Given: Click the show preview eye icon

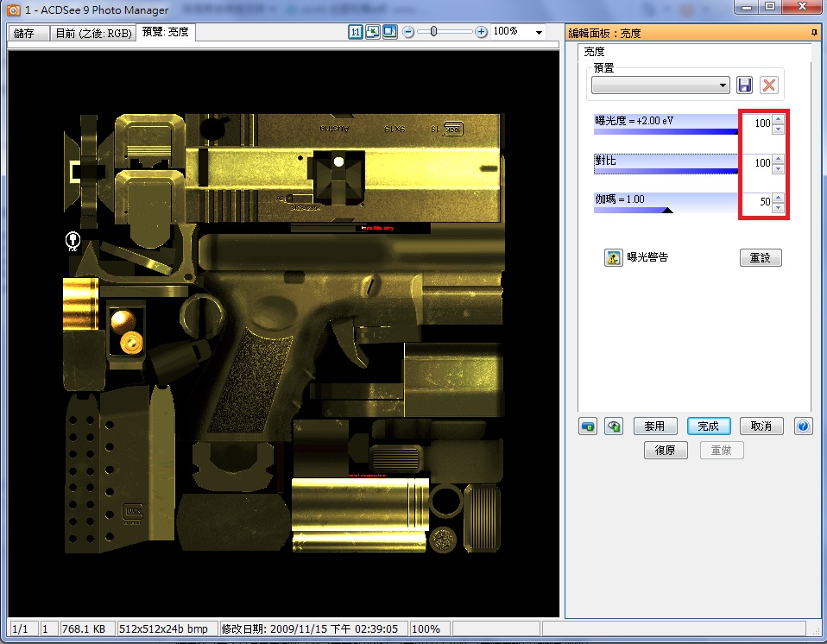Looking at the screenshot, I should (x=614, y=426).
